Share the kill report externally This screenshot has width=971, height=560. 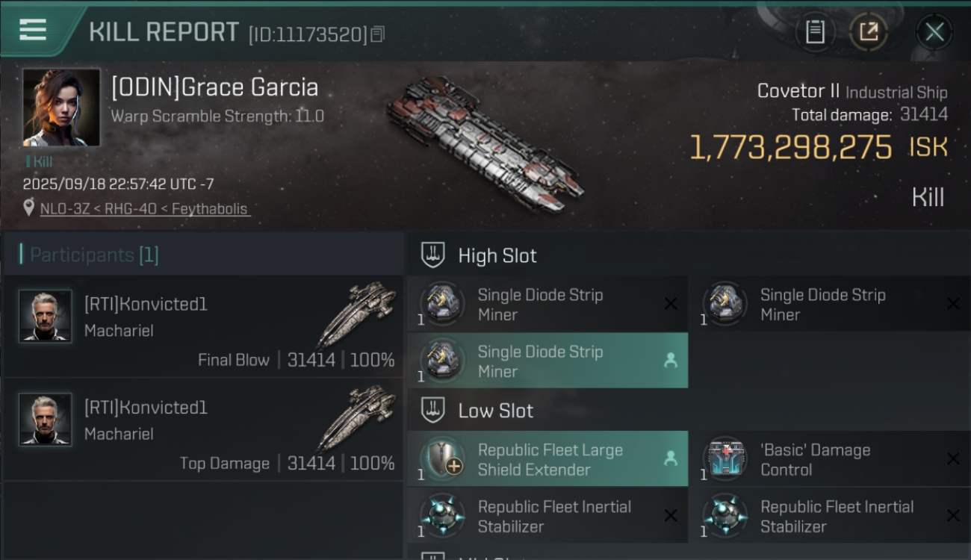coord(868,32)
